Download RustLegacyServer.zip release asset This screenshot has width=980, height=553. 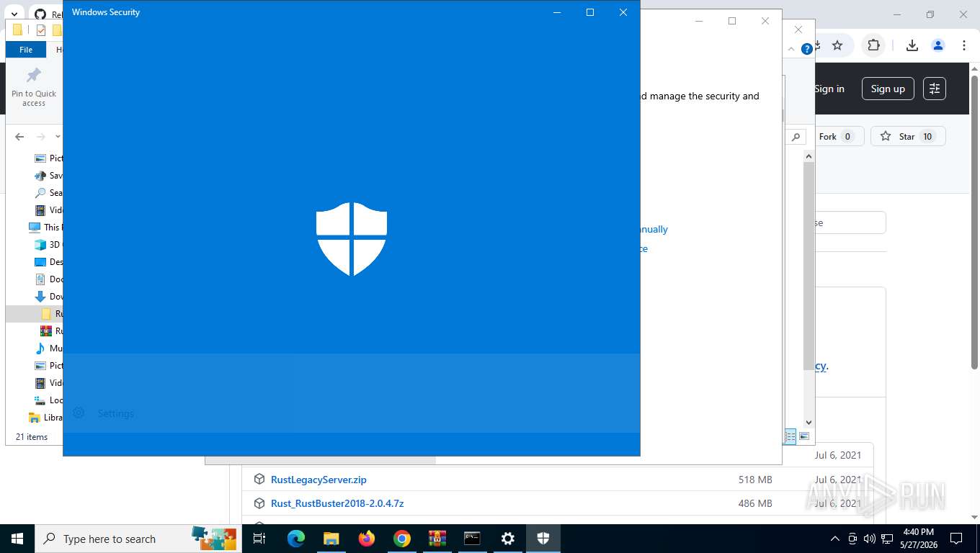pyautogui.click(x=318, y=480)
